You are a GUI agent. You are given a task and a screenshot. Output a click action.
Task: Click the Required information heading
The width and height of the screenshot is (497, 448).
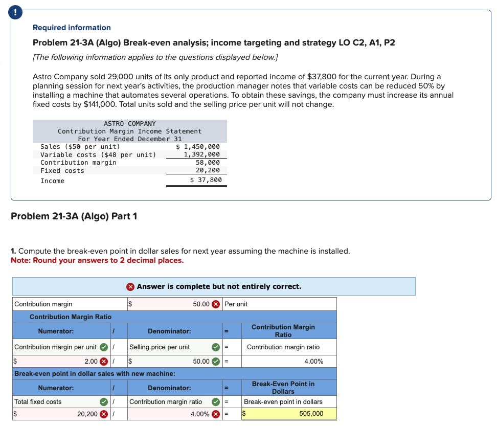(71, 27)
